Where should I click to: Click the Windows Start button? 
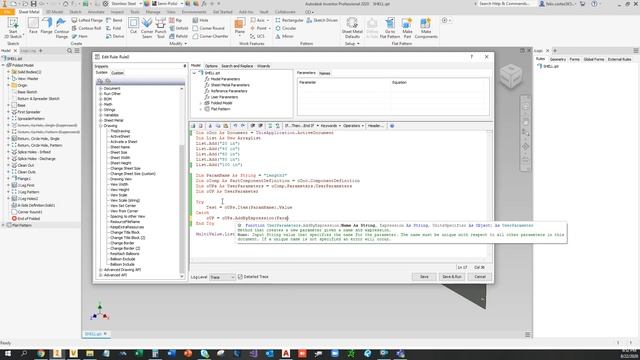(x=7, y=353)
